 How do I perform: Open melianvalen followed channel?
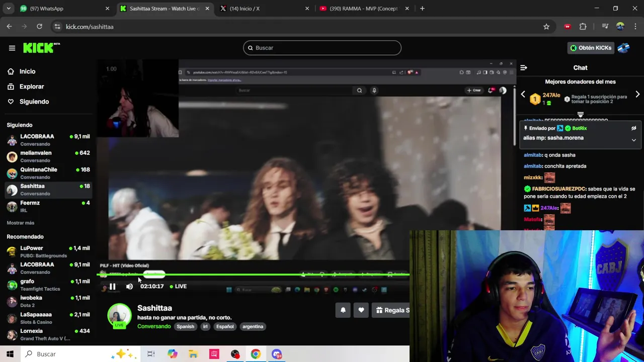click(x=48, y=156)
